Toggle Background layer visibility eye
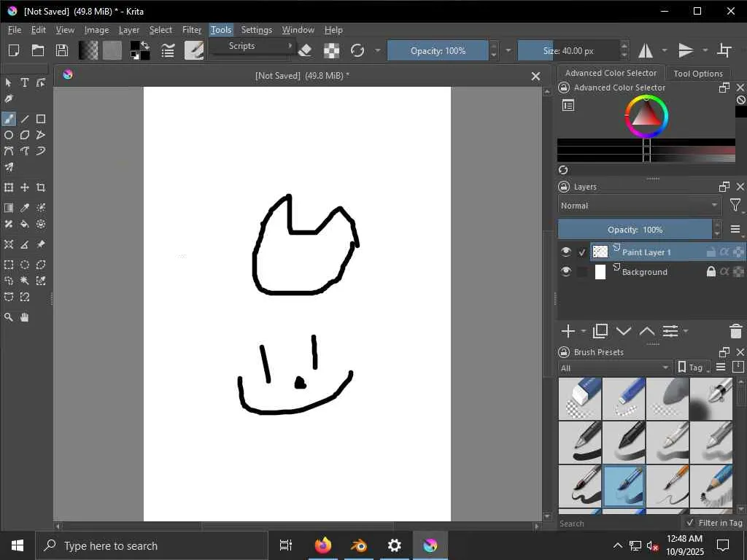The image size is (747, 560). click(x=565, y=271)
